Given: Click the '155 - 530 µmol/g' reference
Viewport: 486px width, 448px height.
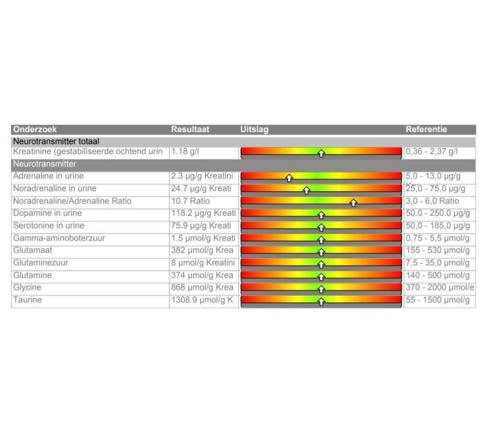Looking at the screenshot, I should [x=437, y=250].
